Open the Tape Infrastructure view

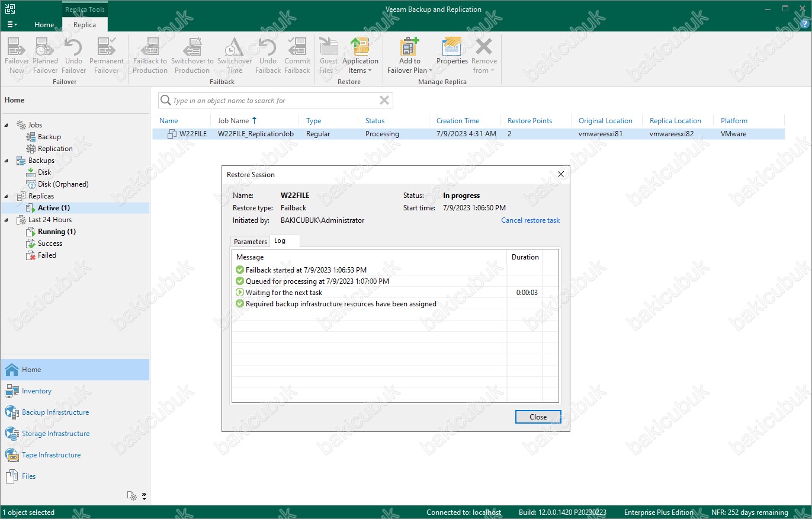(x=75, y=455)
